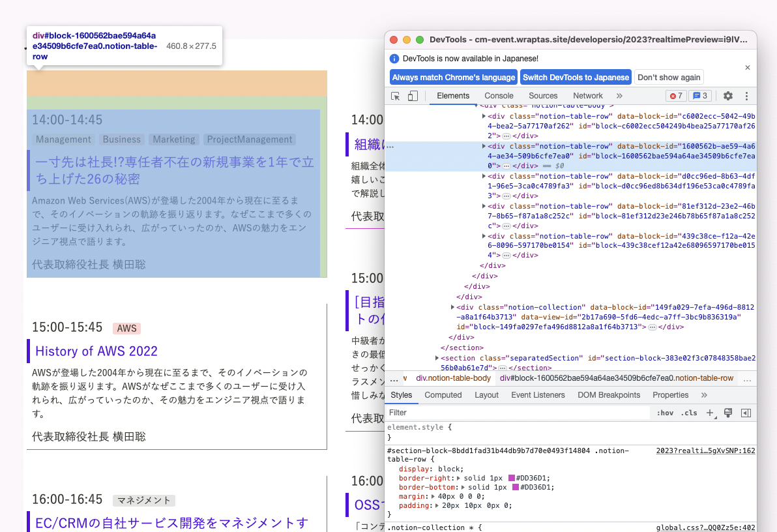
Task: Click the Management tag
Action: (63, 140)
